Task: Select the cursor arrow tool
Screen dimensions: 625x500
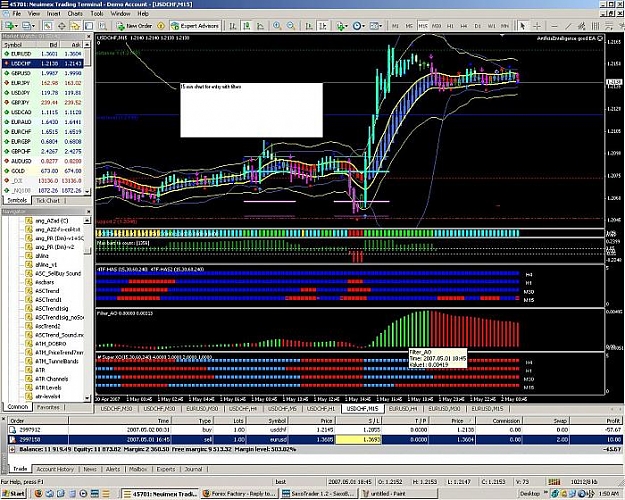Action: click(523, 26)
